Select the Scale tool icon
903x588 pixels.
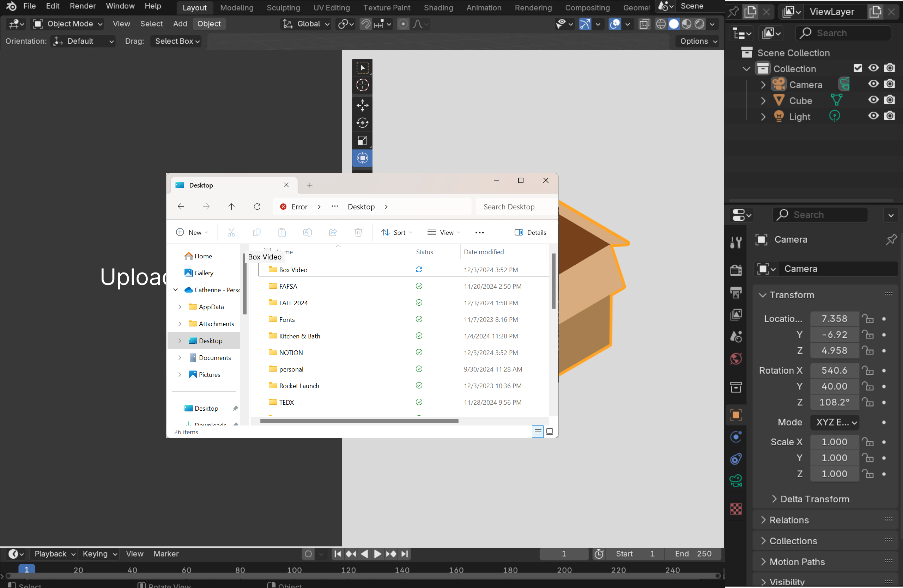coord(362,141)
